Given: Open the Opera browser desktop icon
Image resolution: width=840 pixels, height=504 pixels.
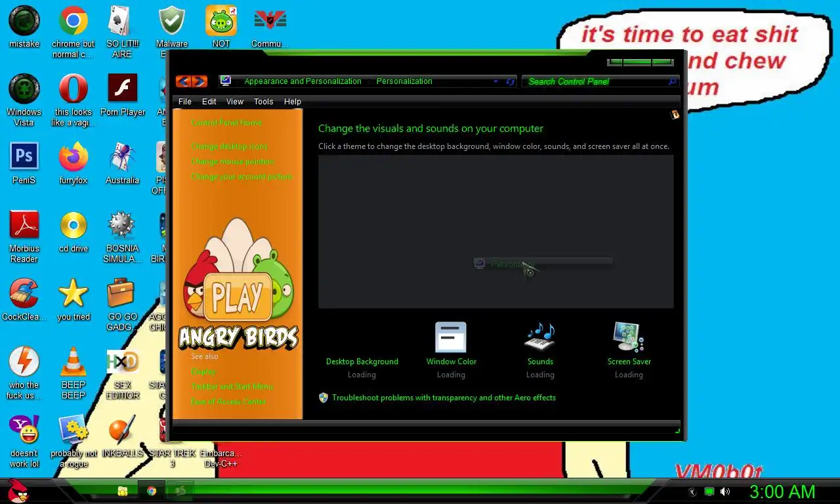Looking at the screenshot, I should click(73, 89).
